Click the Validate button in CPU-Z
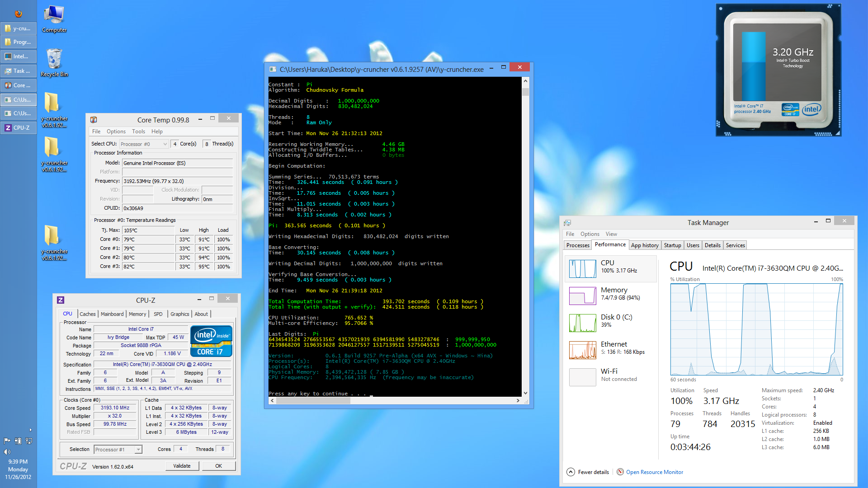The image size is (868, 488). click(182, 466)
